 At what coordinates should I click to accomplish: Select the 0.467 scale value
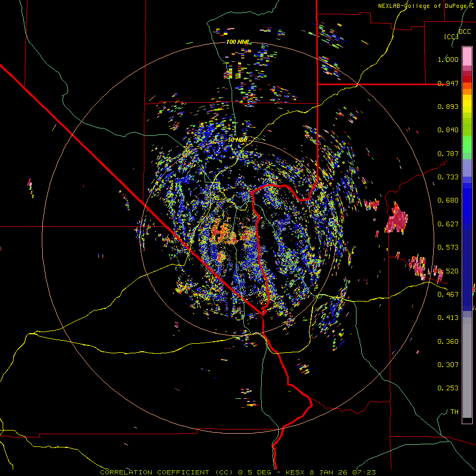[x=448, y=294]
